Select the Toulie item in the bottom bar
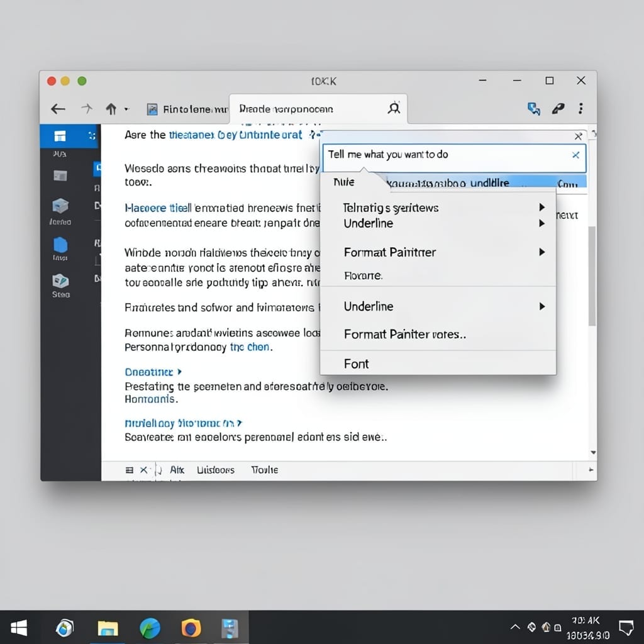 pyautogui.click(x=265, y=470)
